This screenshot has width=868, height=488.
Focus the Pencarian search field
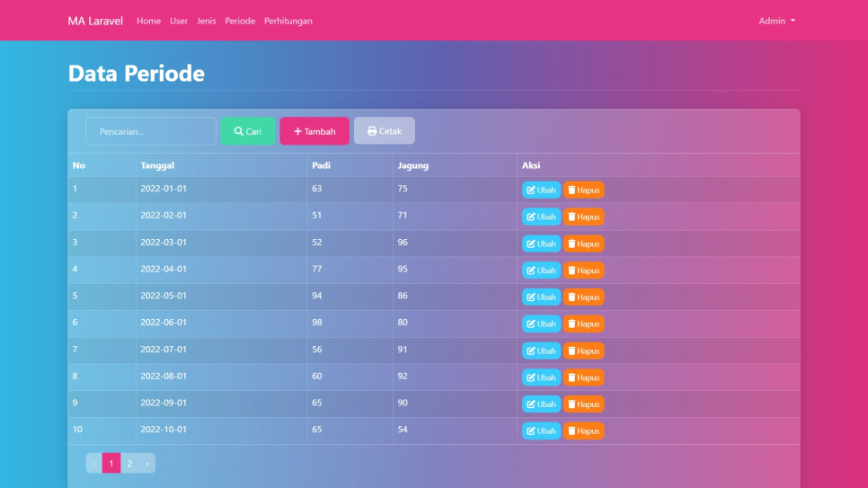pos(151,130)
